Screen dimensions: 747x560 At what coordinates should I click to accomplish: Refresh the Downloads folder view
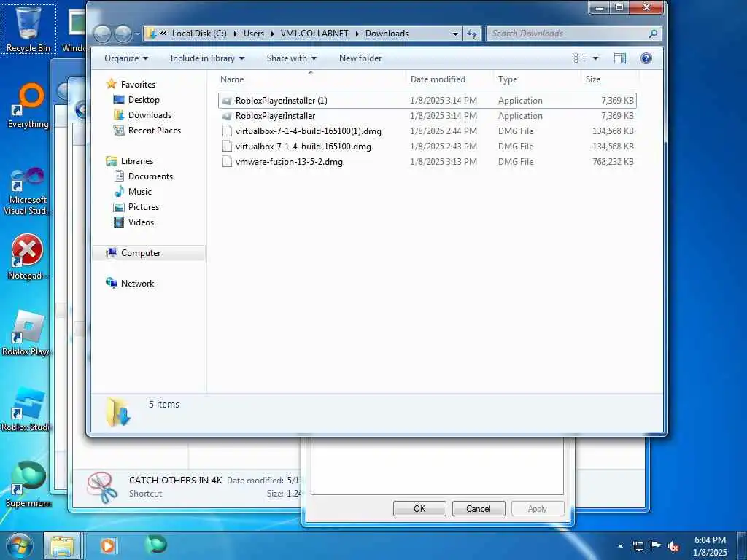coord(472,34)
